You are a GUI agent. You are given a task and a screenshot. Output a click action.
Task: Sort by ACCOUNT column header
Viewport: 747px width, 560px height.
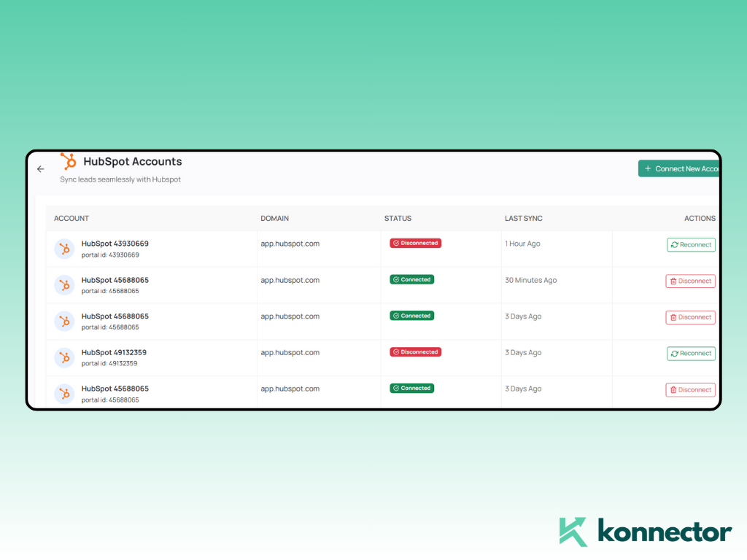click(x=71, y=219)
